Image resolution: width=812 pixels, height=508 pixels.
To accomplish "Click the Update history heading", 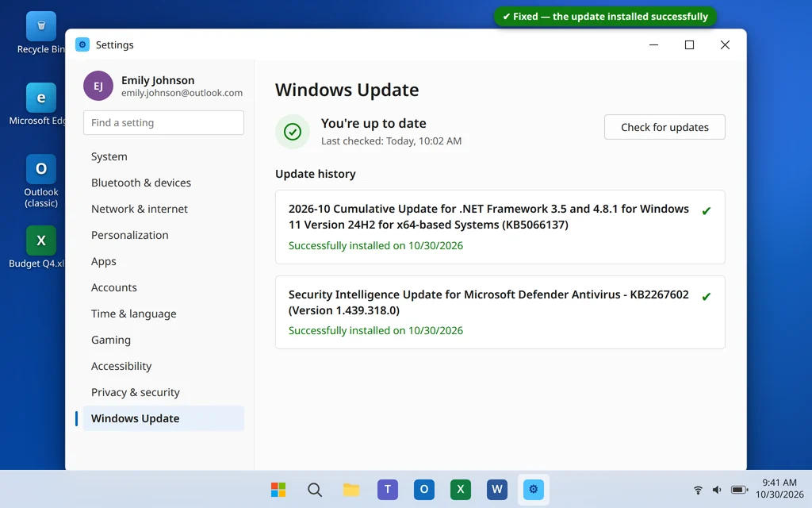I will click(x=316, y=174).
